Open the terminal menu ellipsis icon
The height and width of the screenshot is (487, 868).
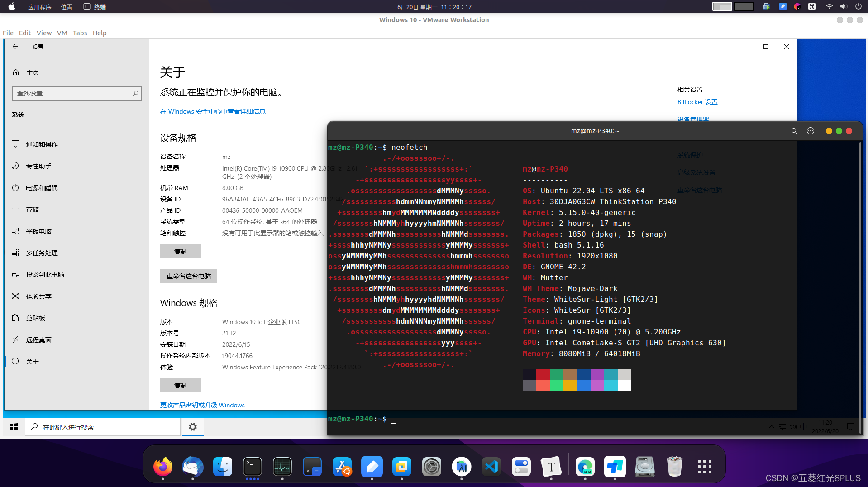click(811, 131)
